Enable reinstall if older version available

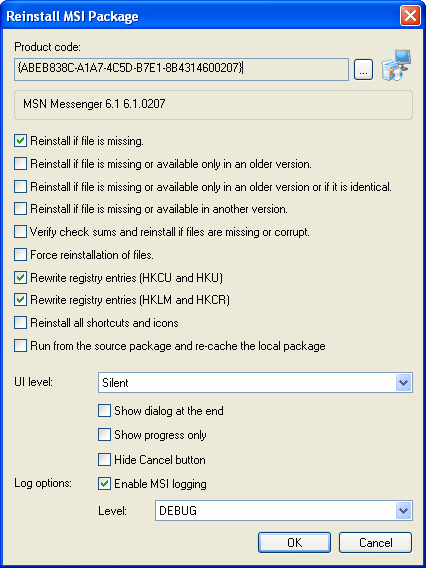coord(21,164)
